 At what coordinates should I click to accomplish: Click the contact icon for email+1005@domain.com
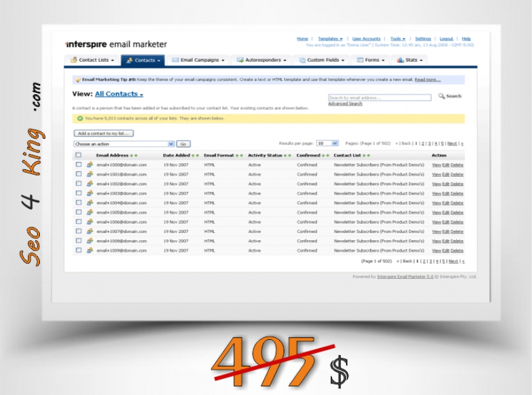pyautogui.click(x=89, y=212)
